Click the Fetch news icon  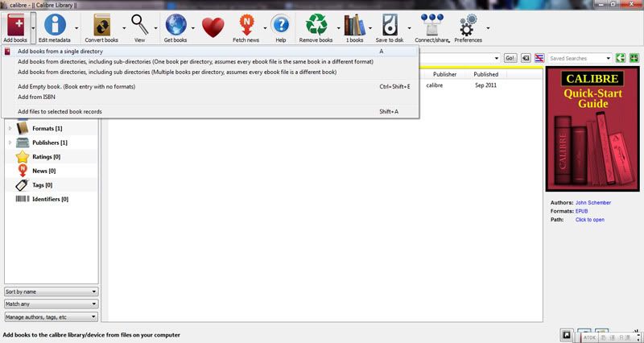(x=246, y=25)
